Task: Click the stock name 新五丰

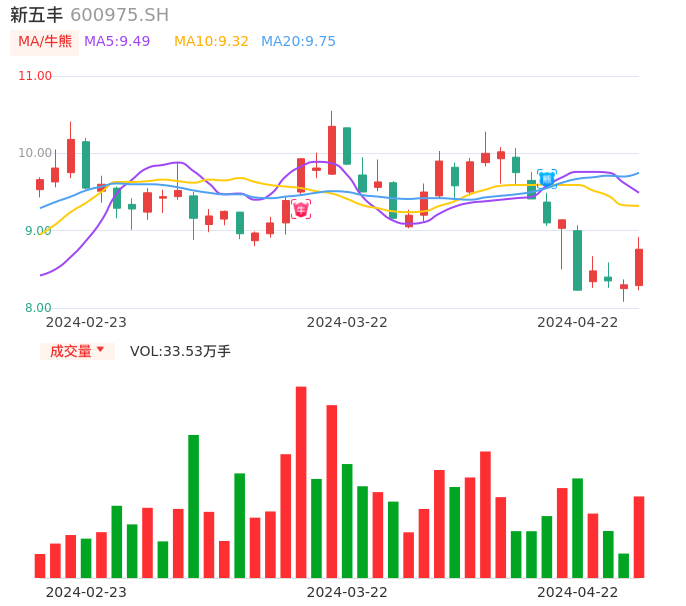Action: point(36,15)
